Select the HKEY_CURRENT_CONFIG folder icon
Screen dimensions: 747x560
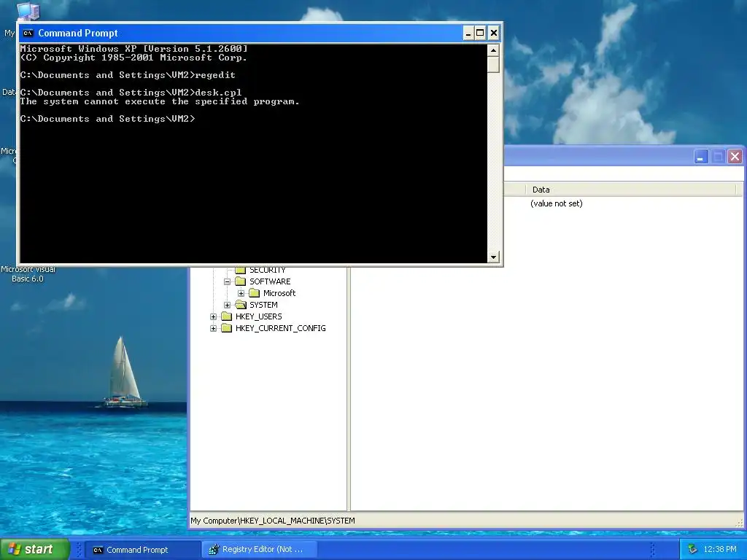point(226,328)
